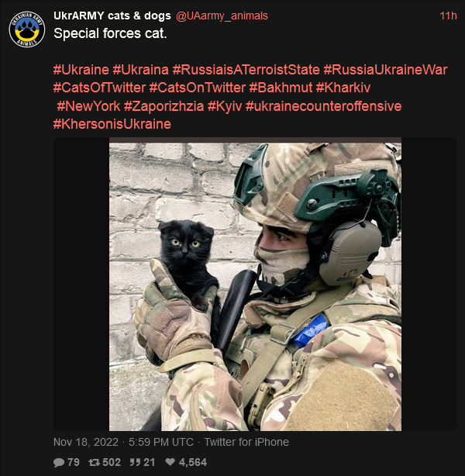Click the heart likes icon
This screenshot has width=465, height=476.
(170, 462)
